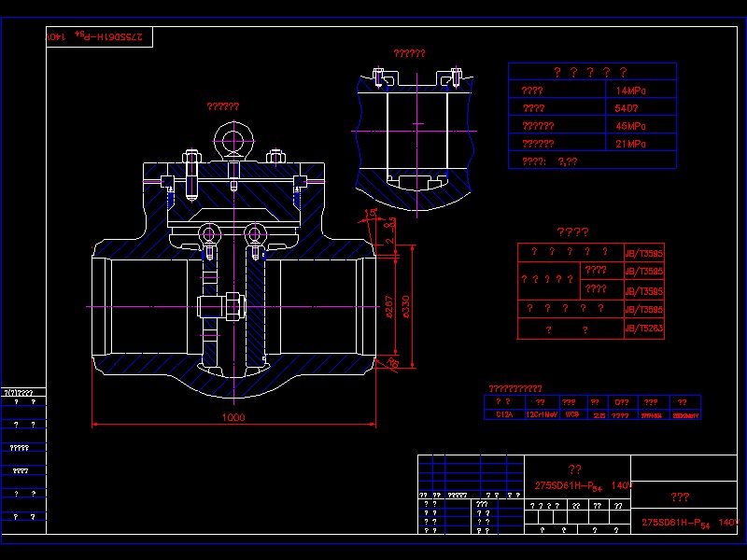Select the JB/T5263 standard cell
Viewport: 747px width, 560px height.
tap(643, 329)
